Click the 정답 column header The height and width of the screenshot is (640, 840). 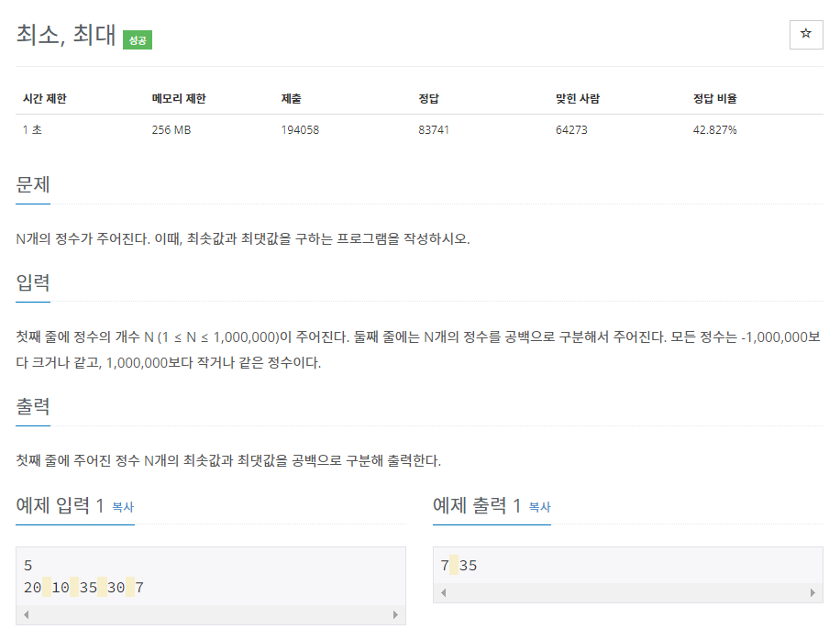(428, 98)
